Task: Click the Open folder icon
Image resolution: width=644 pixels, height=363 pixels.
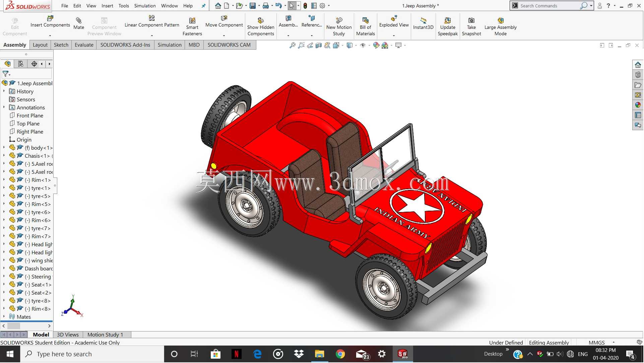Action: click(x=239, y=6)
